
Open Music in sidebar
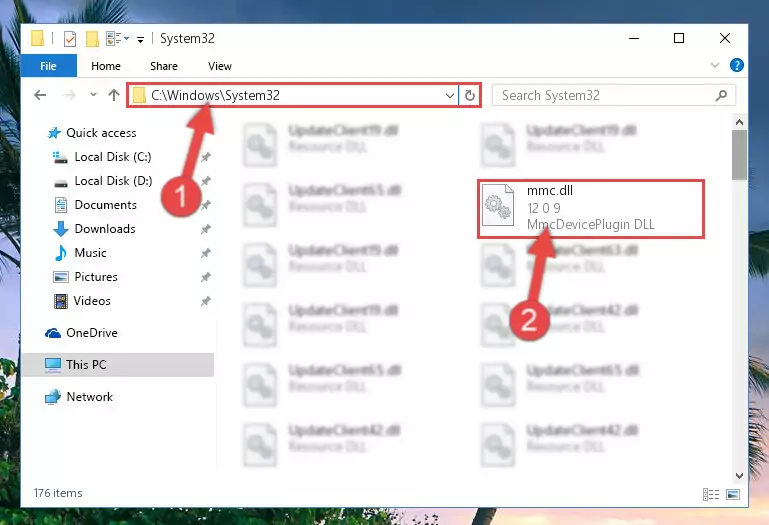(90, 253)
